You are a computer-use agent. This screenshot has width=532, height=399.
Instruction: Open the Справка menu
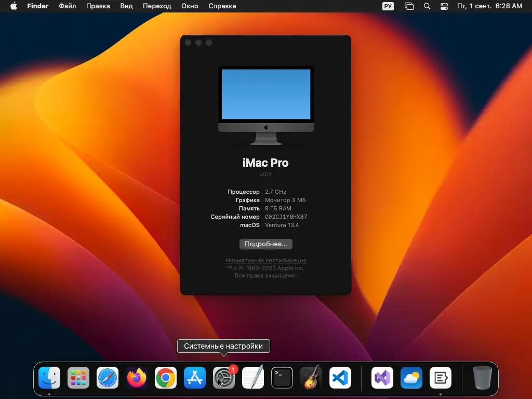coord(222,6)
